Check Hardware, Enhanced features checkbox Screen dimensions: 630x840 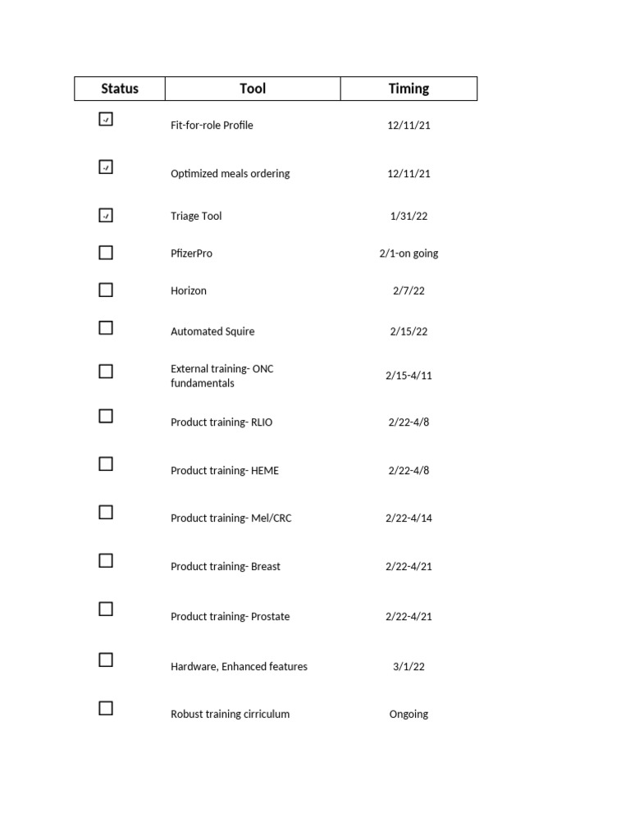106,660
